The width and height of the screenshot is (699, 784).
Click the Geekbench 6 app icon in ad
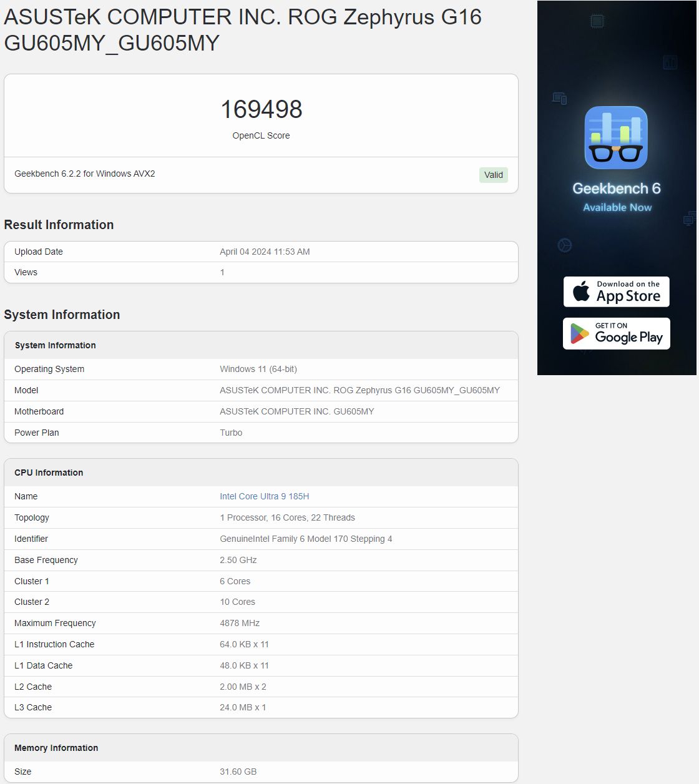pos(616,137)
